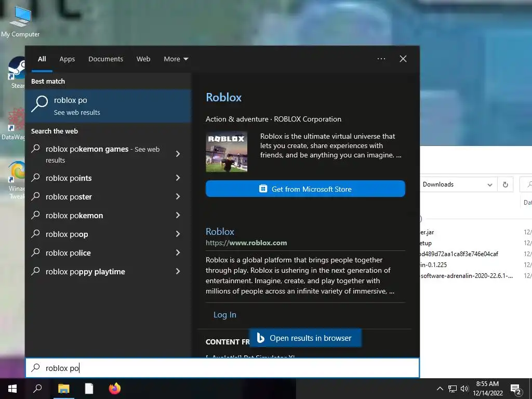Click the taskbar search magnifier icon
Image resolution: width=532 pixels, height=399 pixels.
pos(37,389)
